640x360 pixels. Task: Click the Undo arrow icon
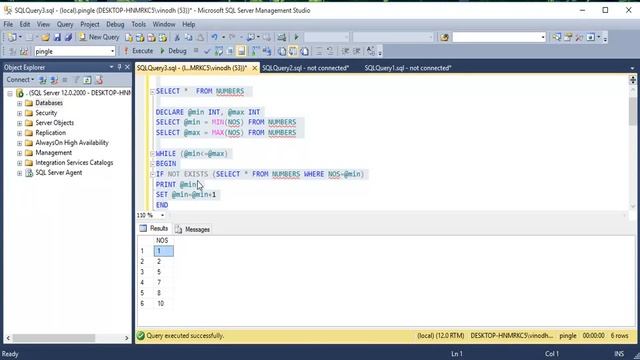[x=214, y=38]
